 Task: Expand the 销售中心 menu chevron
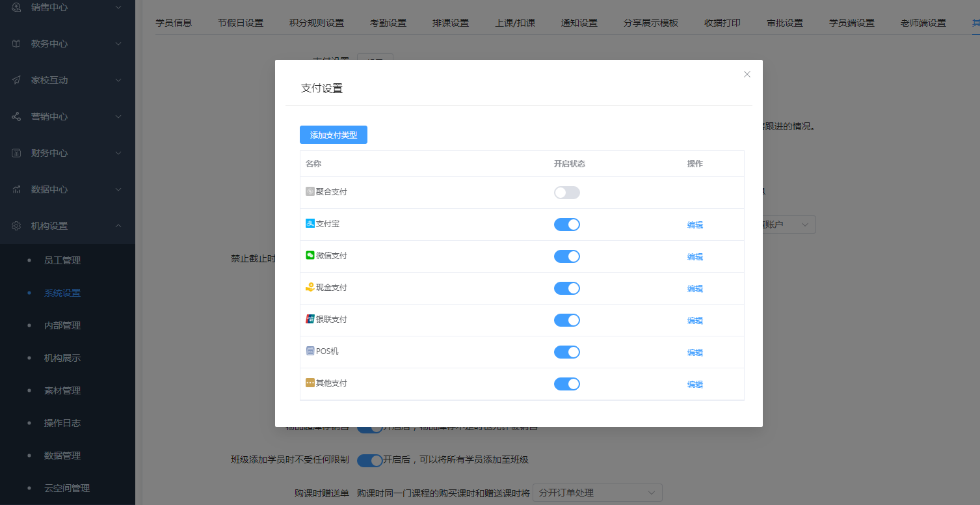[118, 7]
